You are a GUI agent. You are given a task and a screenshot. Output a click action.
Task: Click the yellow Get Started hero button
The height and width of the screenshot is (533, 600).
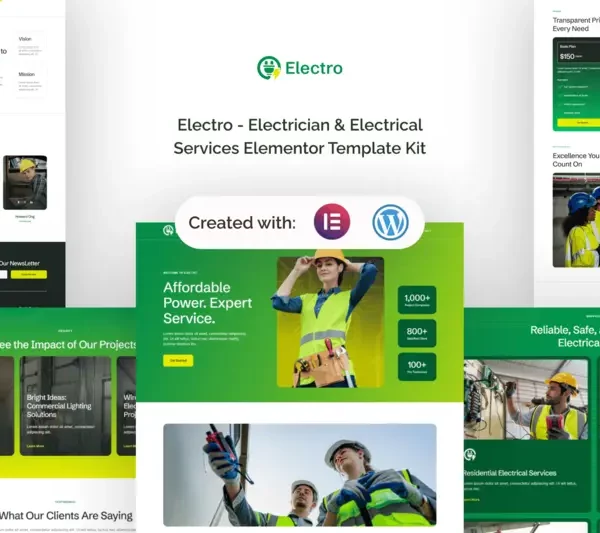tap(178, 360)
